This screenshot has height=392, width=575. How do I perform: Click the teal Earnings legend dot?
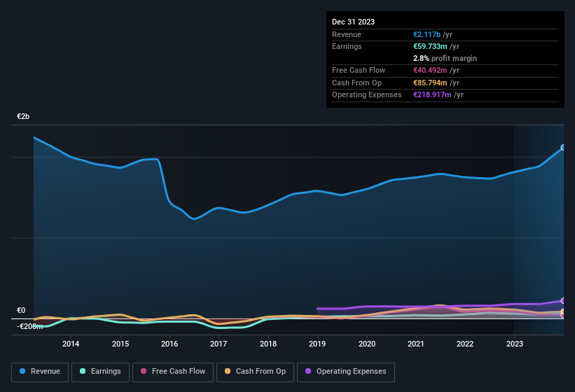coord(83,371)
